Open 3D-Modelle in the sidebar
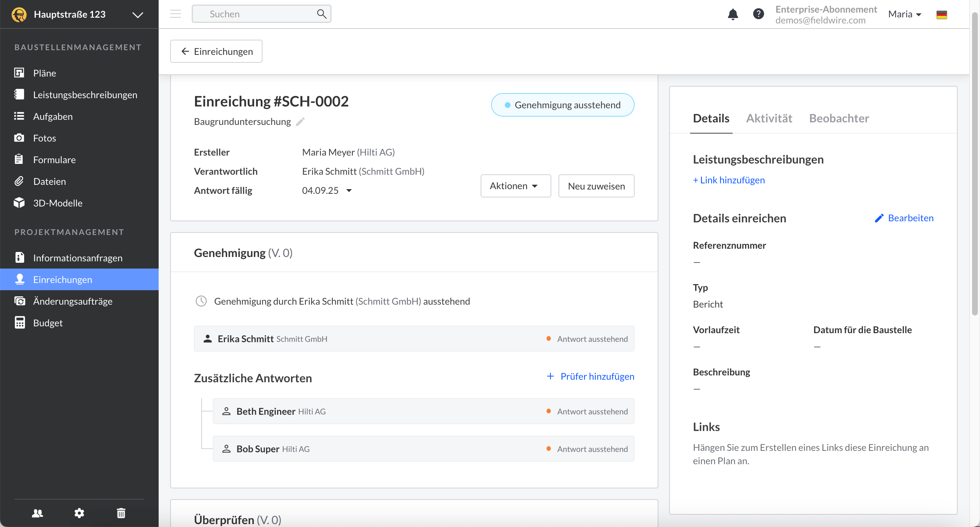The height and width of the screenshot is (527, 980). (57, 203)
